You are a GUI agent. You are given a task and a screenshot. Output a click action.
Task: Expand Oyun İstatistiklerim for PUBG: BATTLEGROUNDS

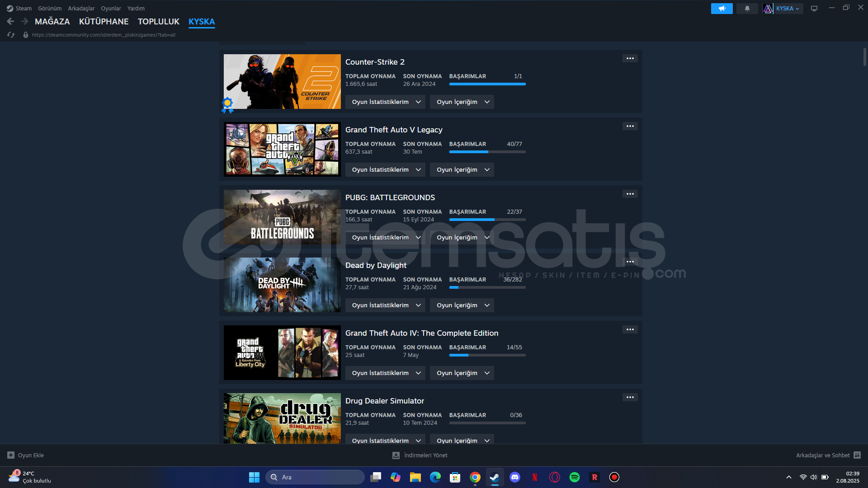(386, 237)
